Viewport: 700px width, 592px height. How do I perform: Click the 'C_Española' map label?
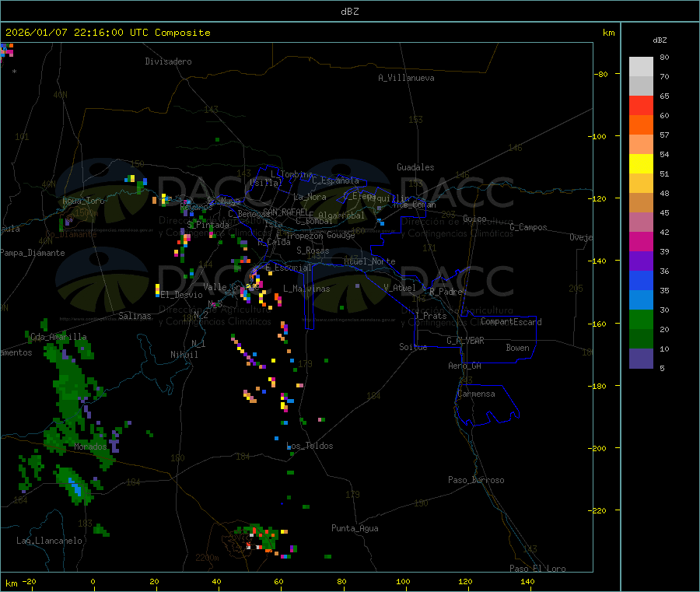(335, 180)
